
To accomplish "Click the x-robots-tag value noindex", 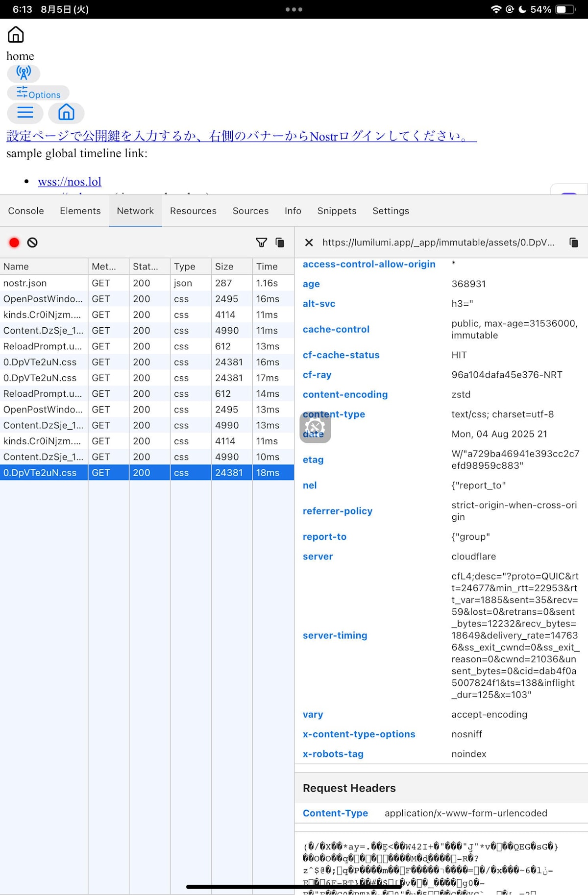I will (x=469, y=754).
